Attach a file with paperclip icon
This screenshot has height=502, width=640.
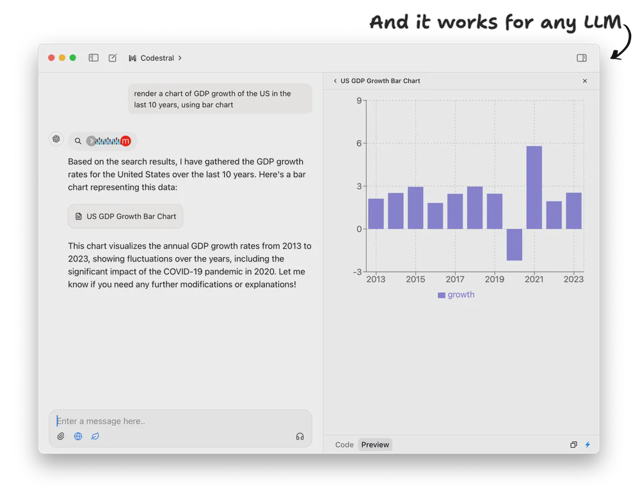coord(61,436)
